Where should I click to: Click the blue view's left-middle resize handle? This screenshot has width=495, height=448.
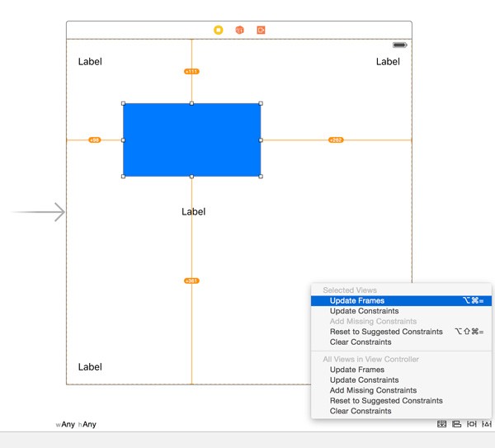123,140
